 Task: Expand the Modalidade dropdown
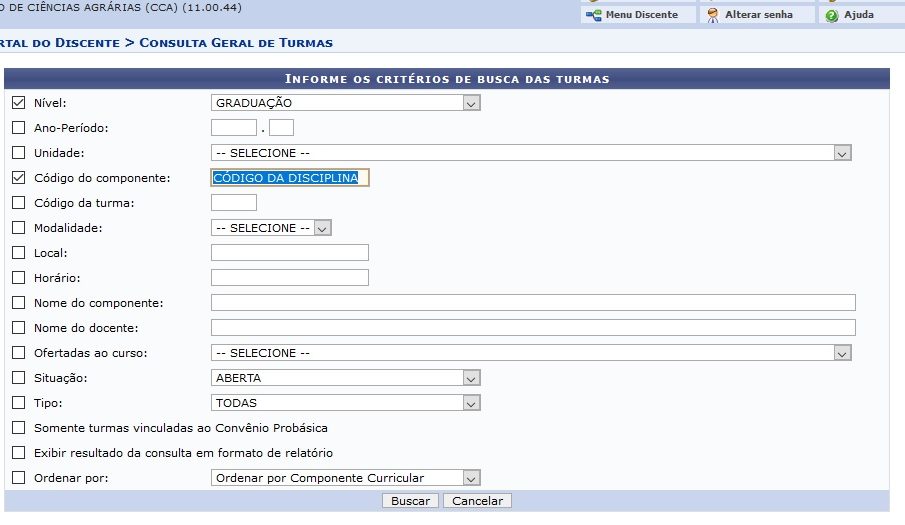coord(271,228)
